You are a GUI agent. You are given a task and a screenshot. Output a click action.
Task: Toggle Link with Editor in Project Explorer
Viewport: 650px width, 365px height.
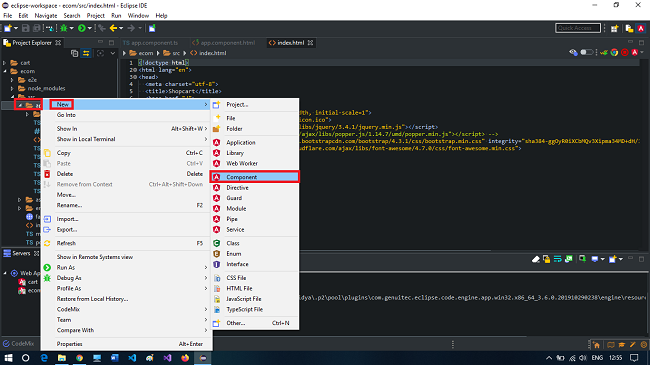pyautogui.click(x=86, y=53)
